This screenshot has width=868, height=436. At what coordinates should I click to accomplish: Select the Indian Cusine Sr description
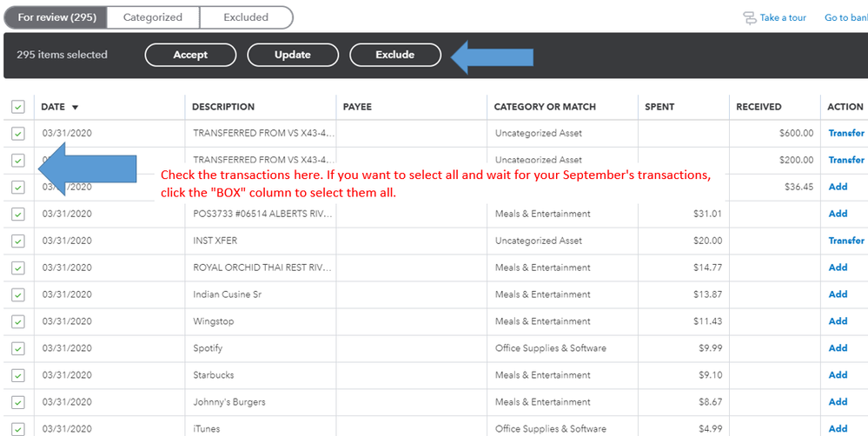pos(227,294)
